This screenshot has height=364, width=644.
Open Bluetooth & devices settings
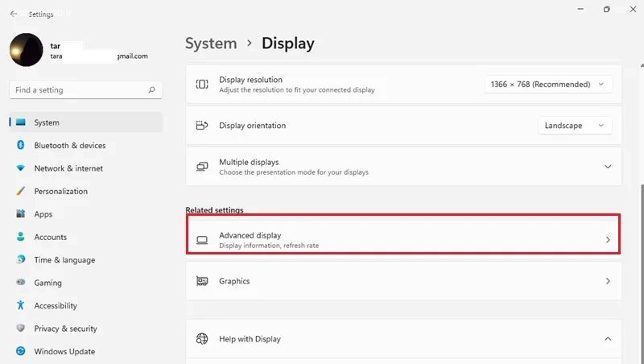pos(86,146)
